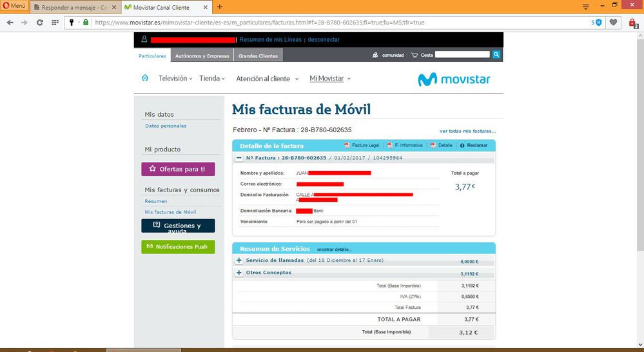
Task: Expand Servicio de llamadas row
Action: 239,260
